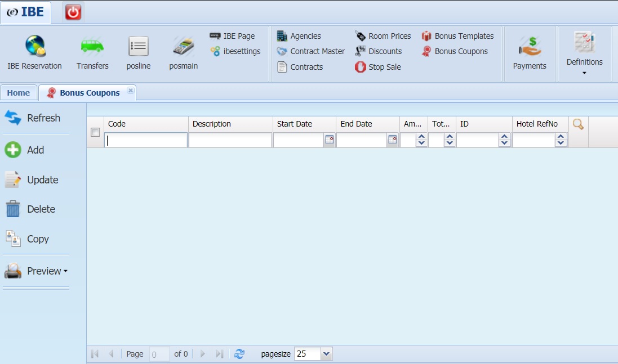618x364 pixels.
Task: Click the posline list icon
Action: [139, 47]
